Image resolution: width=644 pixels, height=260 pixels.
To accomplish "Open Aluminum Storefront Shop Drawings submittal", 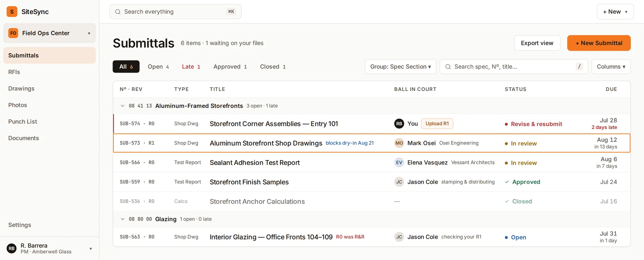I will click(x=266, y=143).
